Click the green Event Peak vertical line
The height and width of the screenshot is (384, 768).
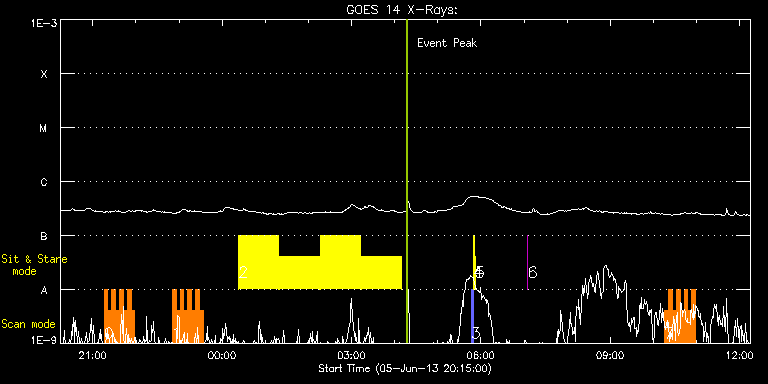coord(407,181)
